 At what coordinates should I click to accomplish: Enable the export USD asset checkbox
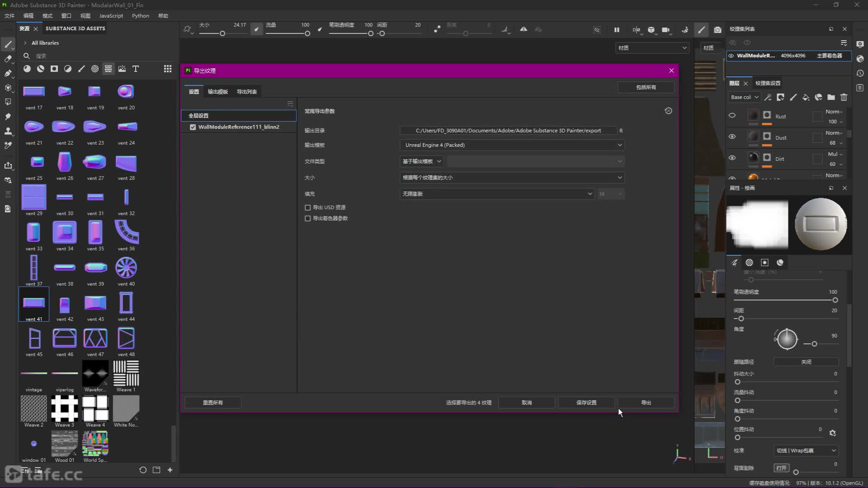(308, 207)
